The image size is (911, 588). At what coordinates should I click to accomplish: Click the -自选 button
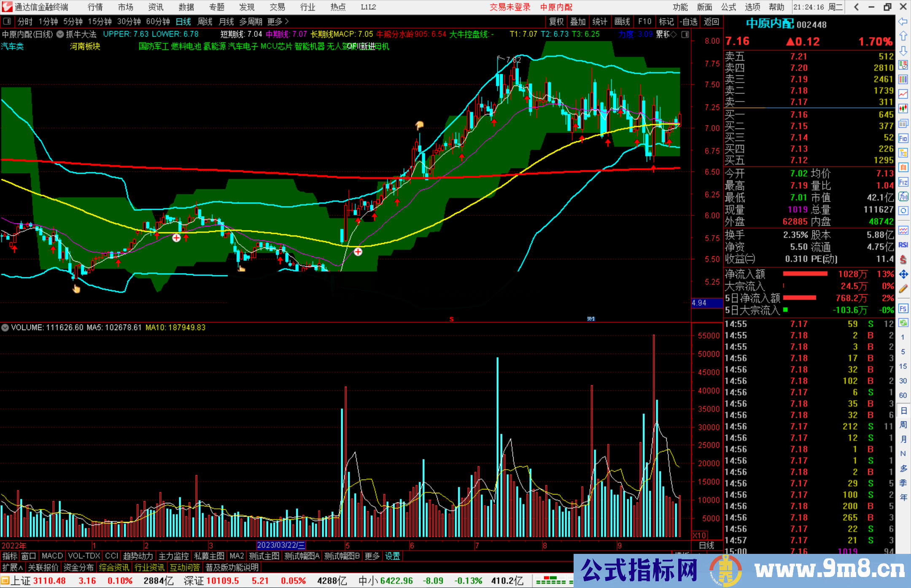coord(689,21)
